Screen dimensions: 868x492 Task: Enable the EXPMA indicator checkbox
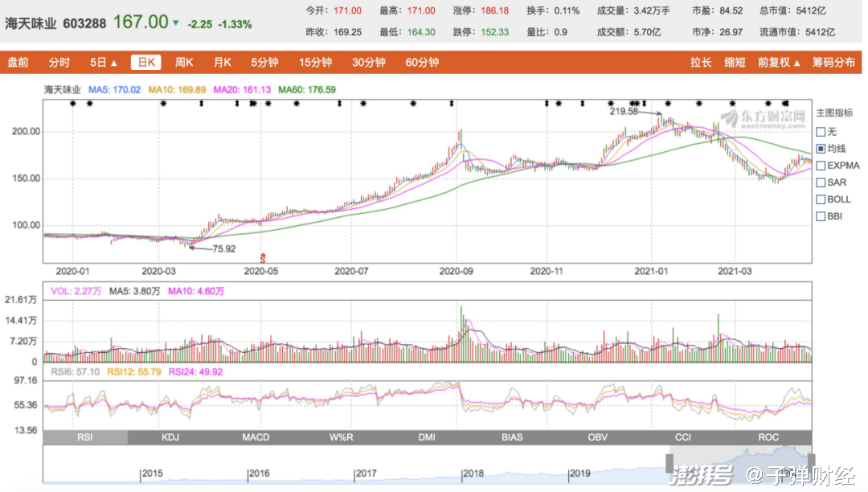tap(821, 166)
